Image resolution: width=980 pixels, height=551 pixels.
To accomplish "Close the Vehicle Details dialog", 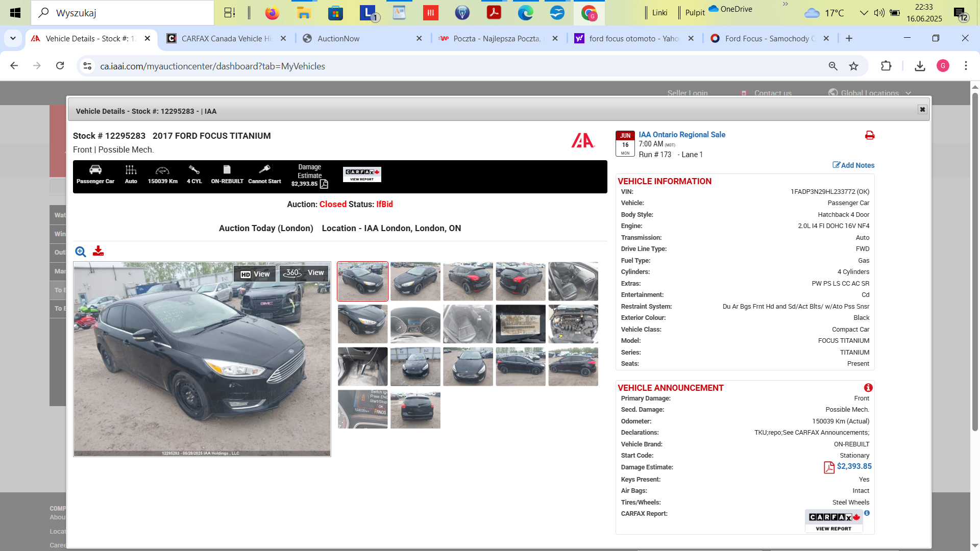I will click(922, 110).
